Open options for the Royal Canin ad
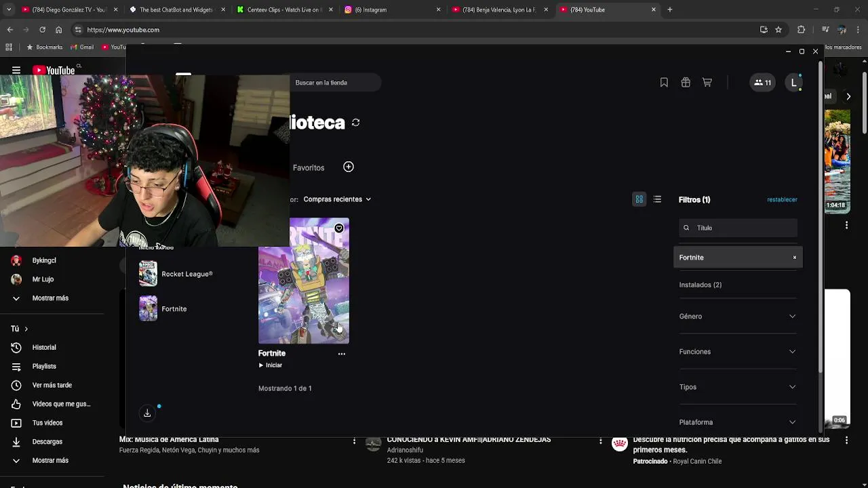The image size is (868, 488). [x=846, y=441]
